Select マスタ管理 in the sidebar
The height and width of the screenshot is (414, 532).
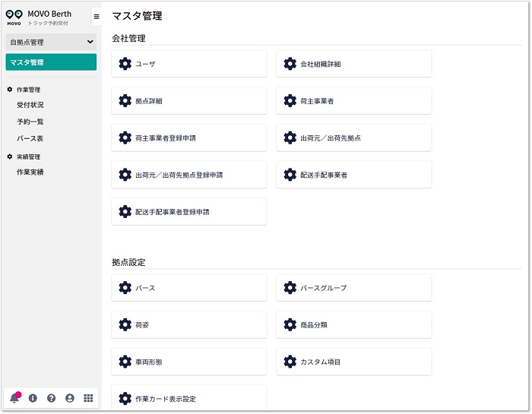51,62
